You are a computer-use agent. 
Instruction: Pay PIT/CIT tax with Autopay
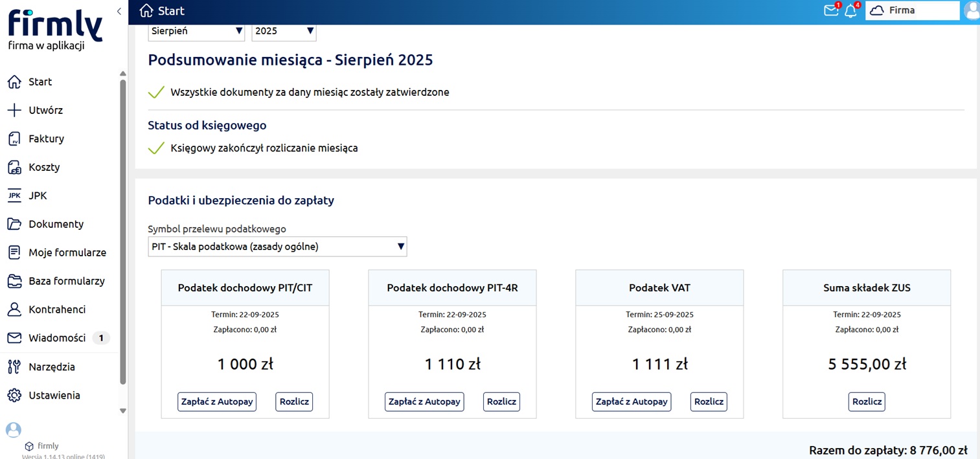[x=217, y=401]
